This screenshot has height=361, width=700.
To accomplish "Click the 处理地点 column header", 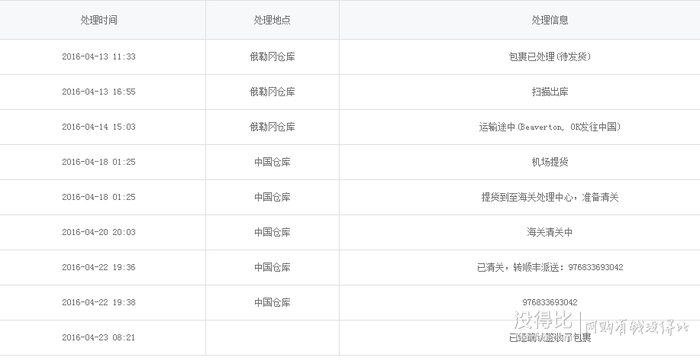I will coord(272,20).
